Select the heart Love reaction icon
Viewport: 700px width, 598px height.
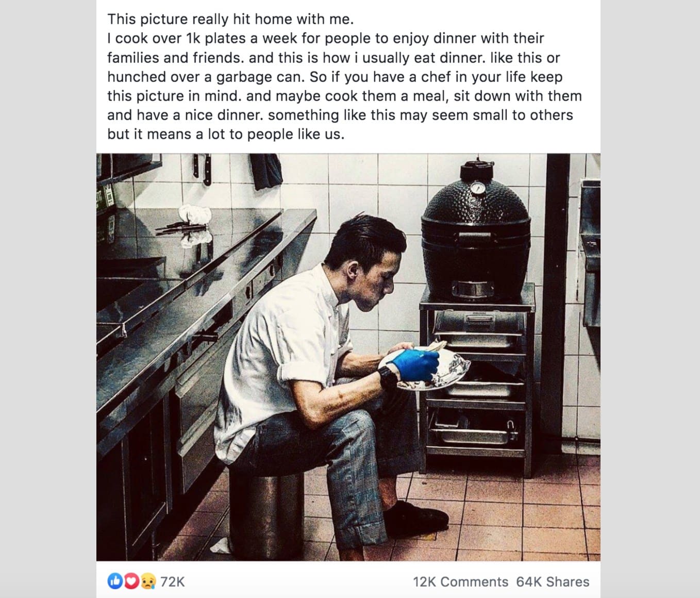[130, 582]
